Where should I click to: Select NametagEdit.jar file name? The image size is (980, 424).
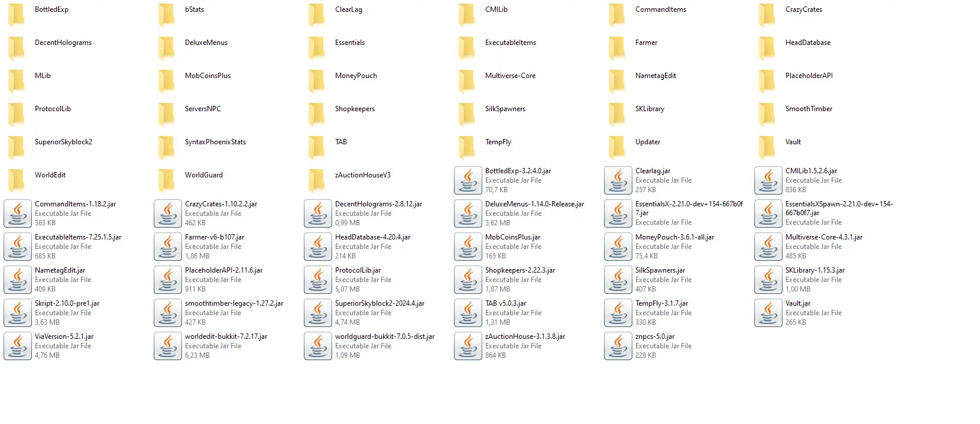(60, 270)
